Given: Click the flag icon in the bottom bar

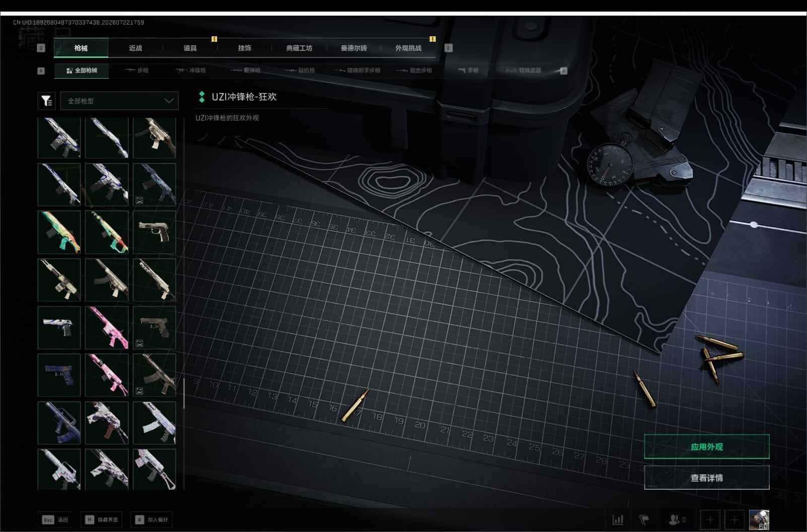Looking at the screenshot, I should [x=644, y=519].
